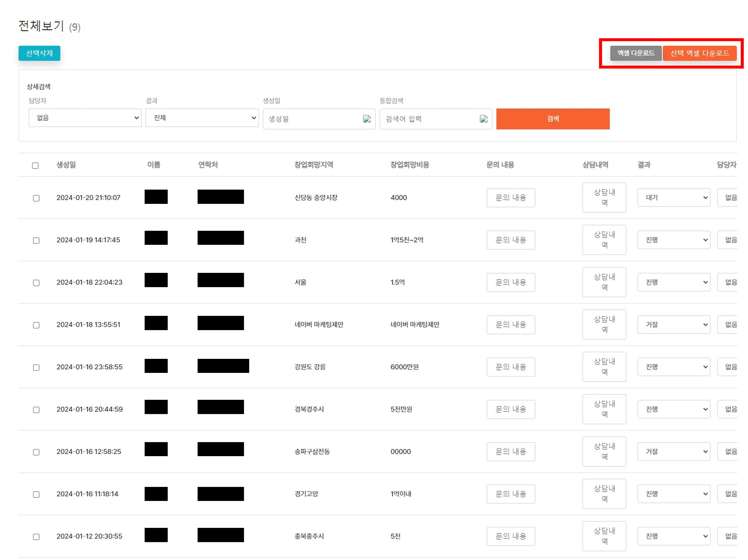This screenshot has width=748, height=560.
Task: Check the row dated 2024-01-20 21:10:07
Action: tap(36, 198)
